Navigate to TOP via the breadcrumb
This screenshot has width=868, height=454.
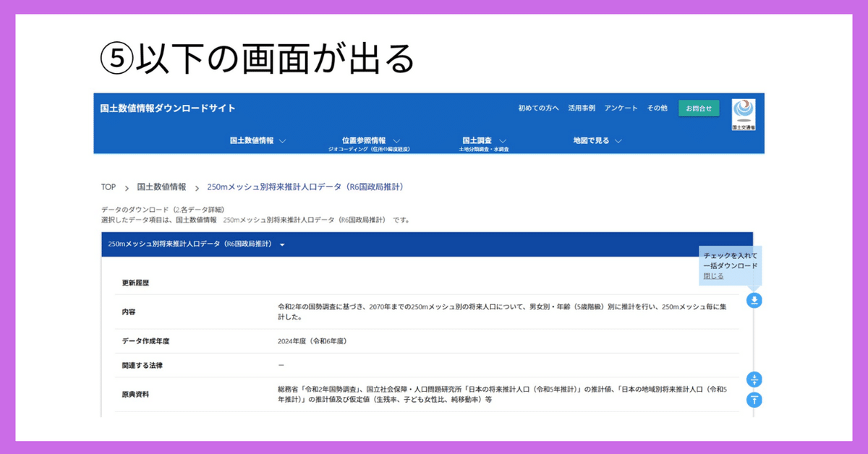pyautogui.click(x=106, y=187)
